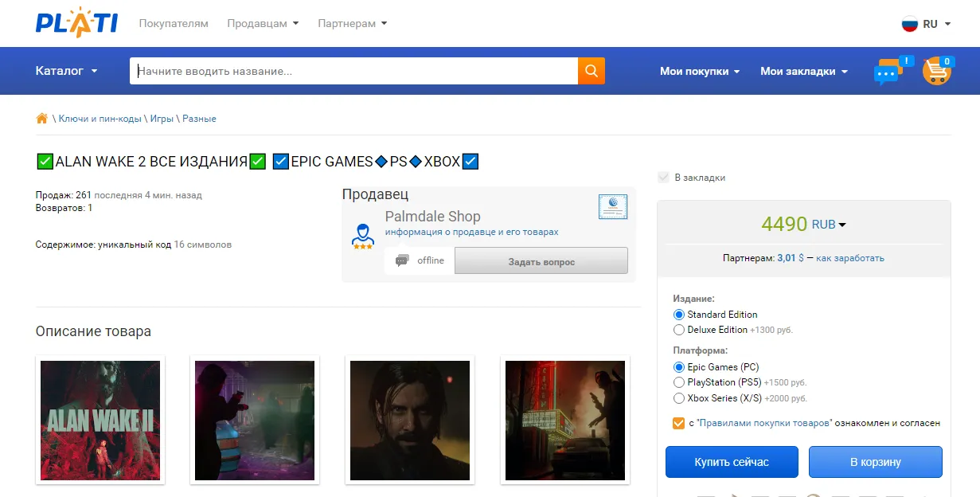This screenshot has height=497, width=980.
Task: Open 'Правилами покупки товаров' link
Action: tap(765, 423)
